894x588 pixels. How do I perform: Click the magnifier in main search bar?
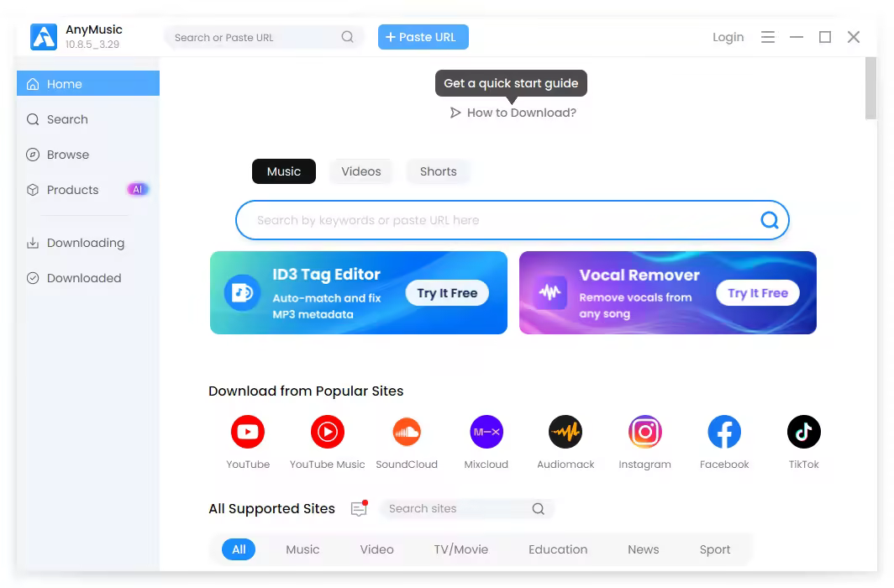[770, 220]
